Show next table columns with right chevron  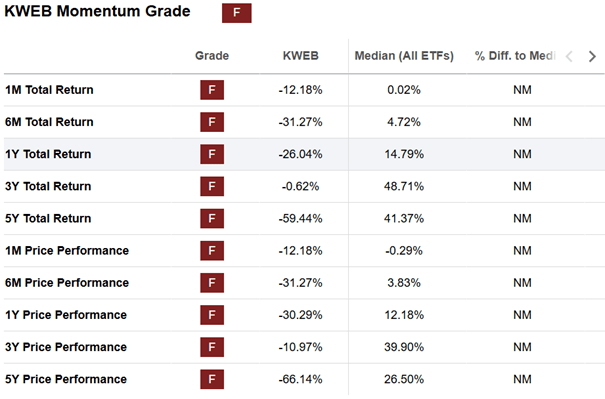pyautogui.click(x=592, y=56)
